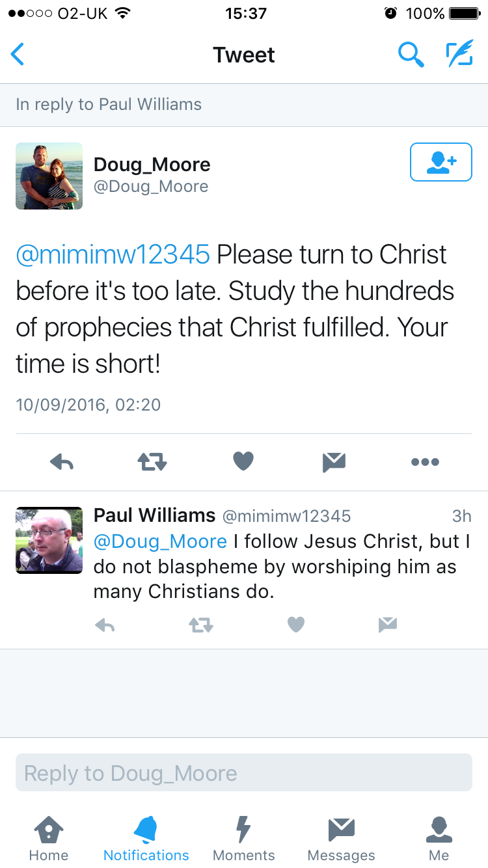Open the Me profile tab
488x868 pixels.
coord(439,839)
